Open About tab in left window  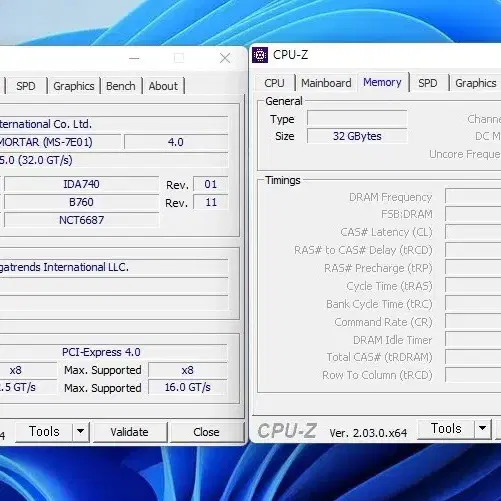coord(163,86)
